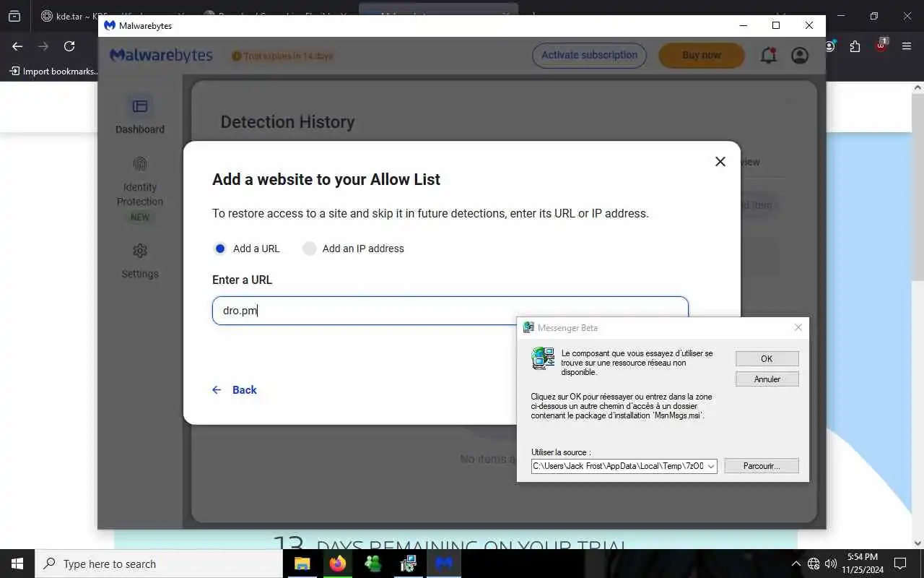Show hidden system tray icons

796,564
